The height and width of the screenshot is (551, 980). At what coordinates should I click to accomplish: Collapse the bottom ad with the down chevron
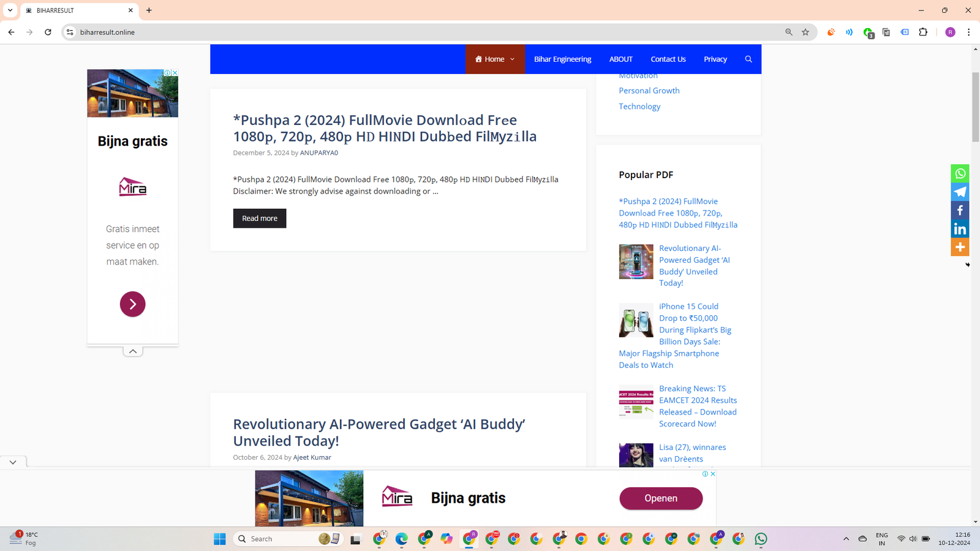pyautogui.click(x=13, y=462)
